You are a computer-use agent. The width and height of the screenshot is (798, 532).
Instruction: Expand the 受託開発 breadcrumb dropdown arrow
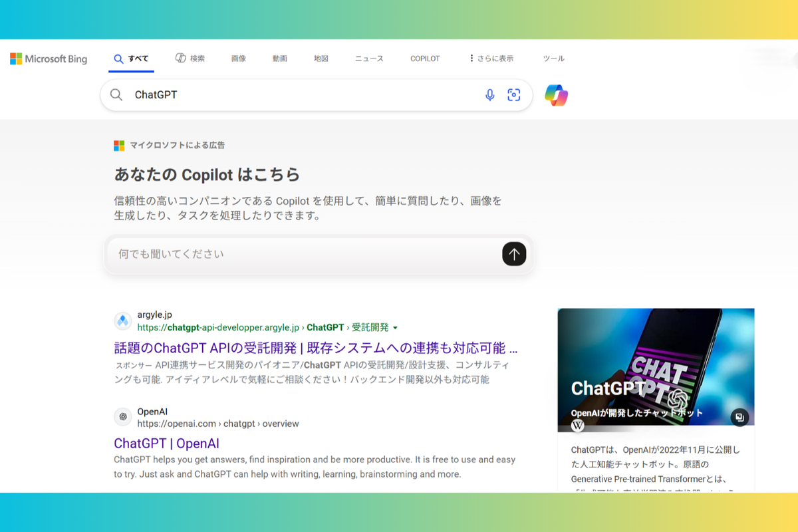(395, 327)
